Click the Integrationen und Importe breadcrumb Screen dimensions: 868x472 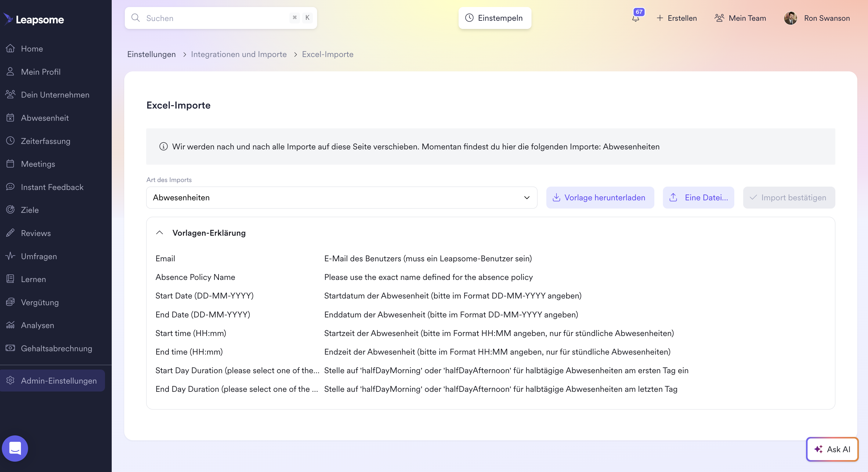tap(239, 54)
